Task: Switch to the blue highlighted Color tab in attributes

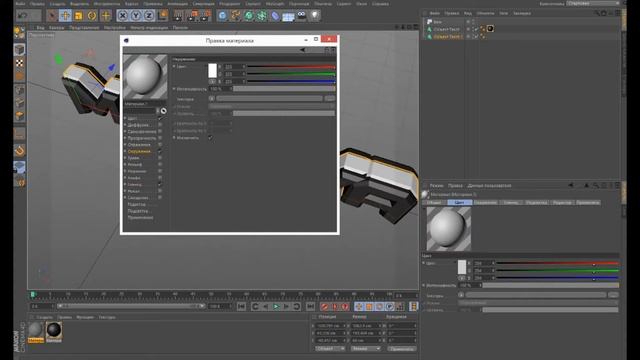Action: [460, 202]
